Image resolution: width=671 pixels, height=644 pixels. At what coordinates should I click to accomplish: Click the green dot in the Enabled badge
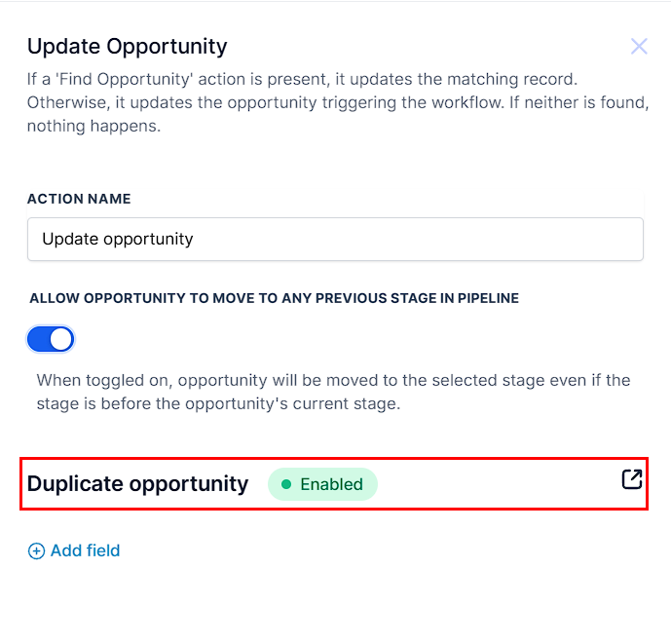[x=286, y=484]
